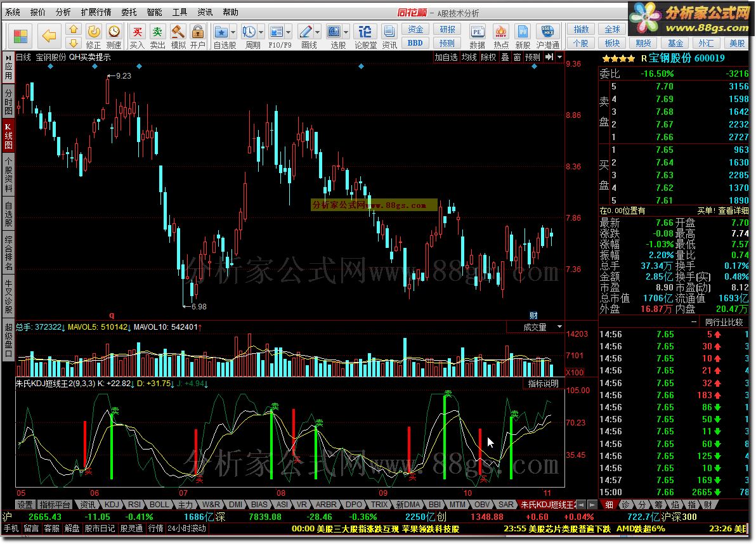Open the 扩展行情 menu
The width and height of the screenshot is (756, 544).
96,12
